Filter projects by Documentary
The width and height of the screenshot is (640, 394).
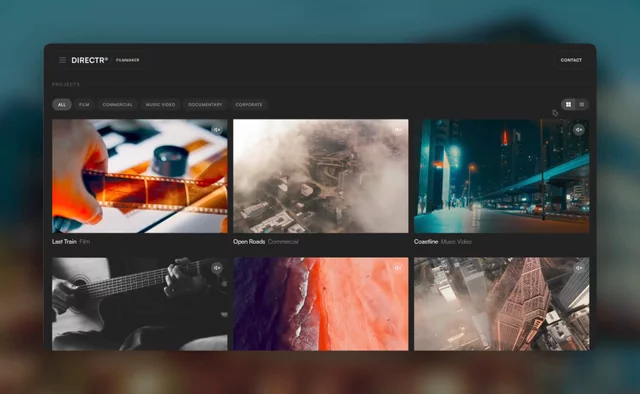[x=205, y=105]
